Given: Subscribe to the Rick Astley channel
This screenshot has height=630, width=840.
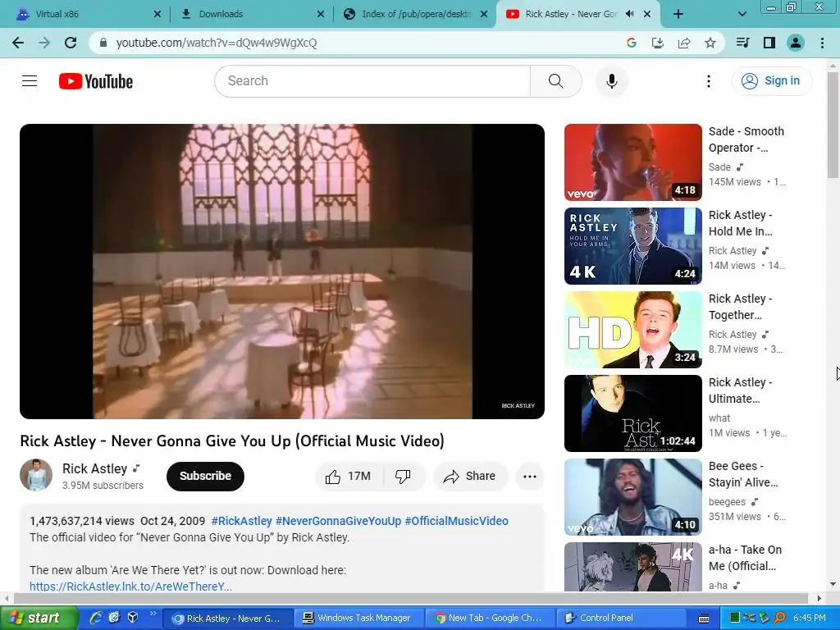Looking at the screenshot, I should click(x=205, y=477).
